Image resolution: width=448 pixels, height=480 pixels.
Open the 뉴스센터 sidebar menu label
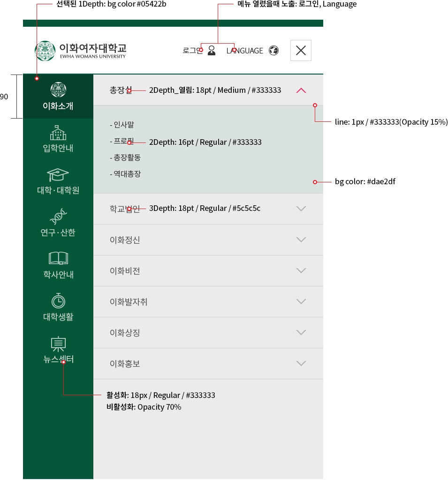(x=58, y=359)
